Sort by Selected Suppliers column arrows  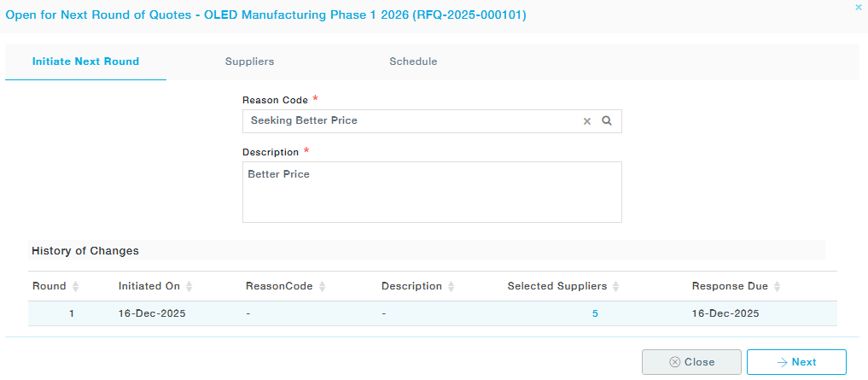click(x=615, y=286)
